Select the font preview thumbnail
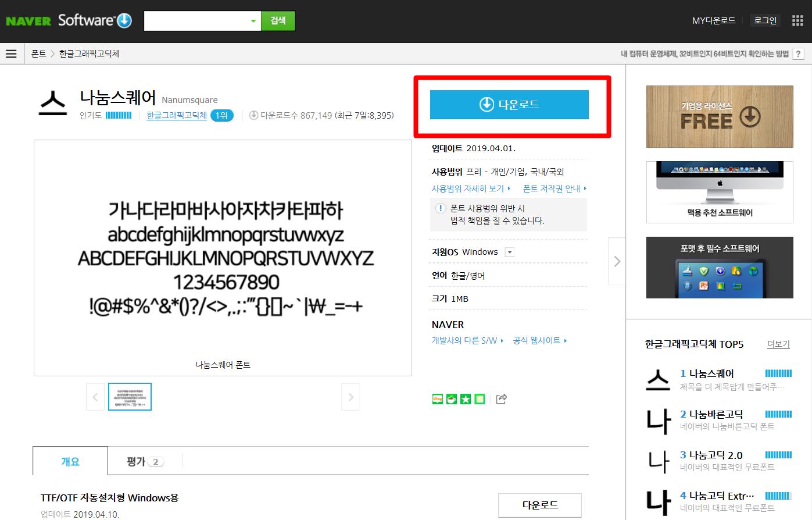The image size is (812, 520). pos(130,397)
